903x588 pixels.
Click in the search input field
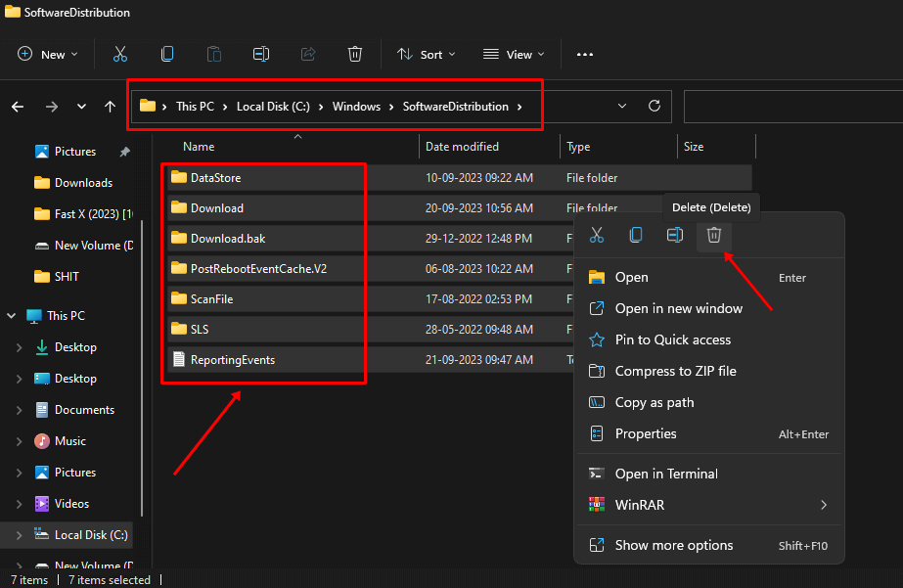[792, 106]
